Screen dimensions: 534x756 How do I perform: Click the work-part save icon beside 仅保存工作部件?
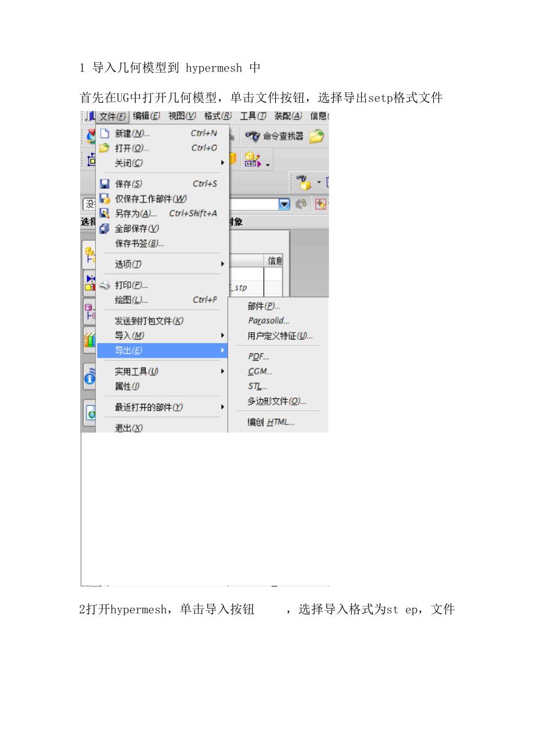104,199
